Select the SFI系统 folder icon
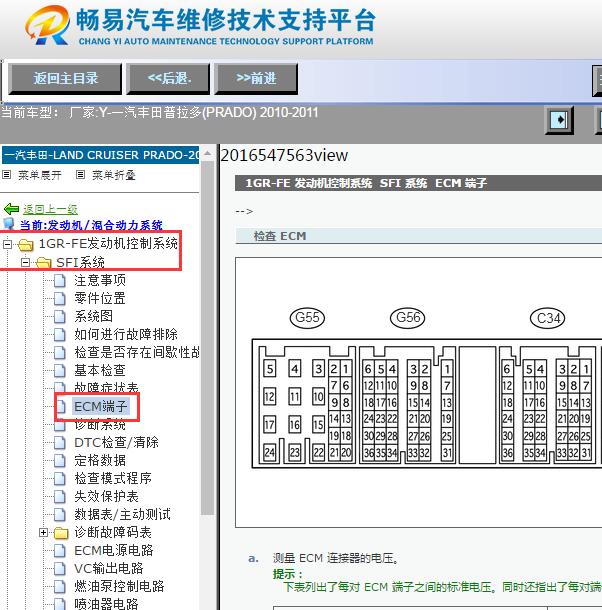This screenshot has width=602, height=610. tap(44, 263)
